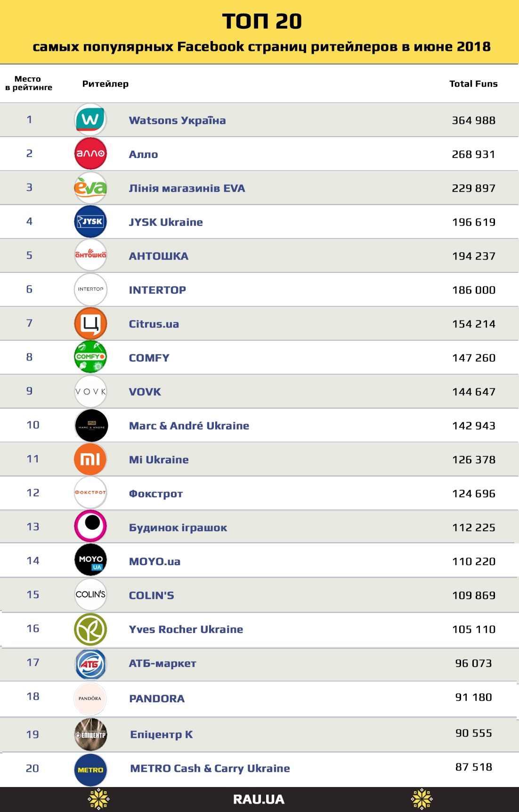The height and width of the screenshot is (812, 519).
Task: Open the INTERTOP retailer name link
Action: pos(157,290)
